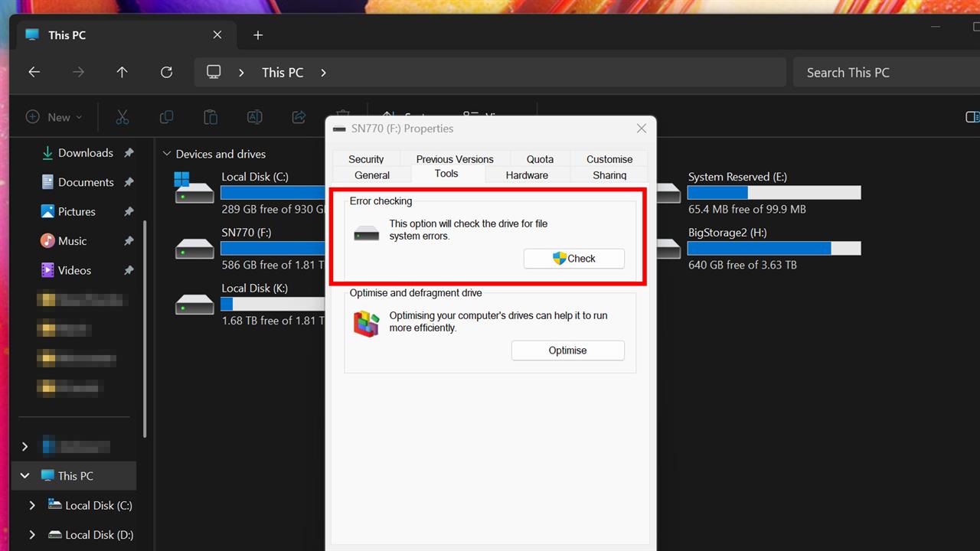The height and width of the screenshot is (551, 980).
Task: Click the Share icon in the toolbar
Action: 299,117
